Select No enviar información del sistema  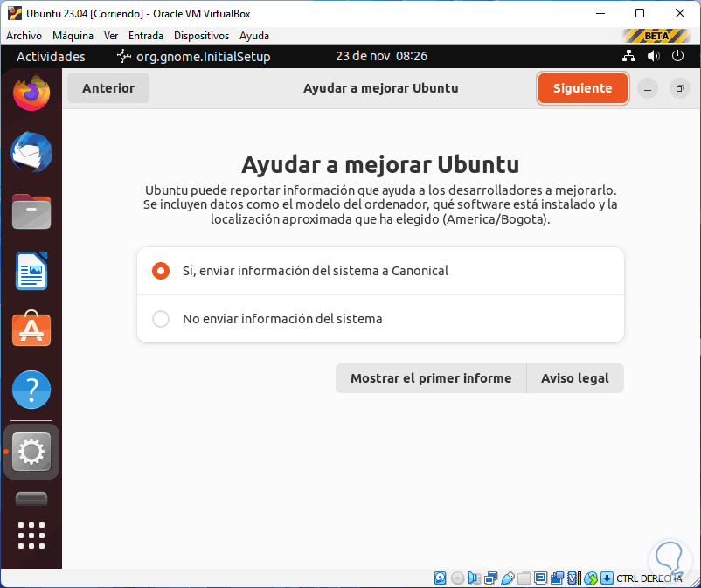380,319
